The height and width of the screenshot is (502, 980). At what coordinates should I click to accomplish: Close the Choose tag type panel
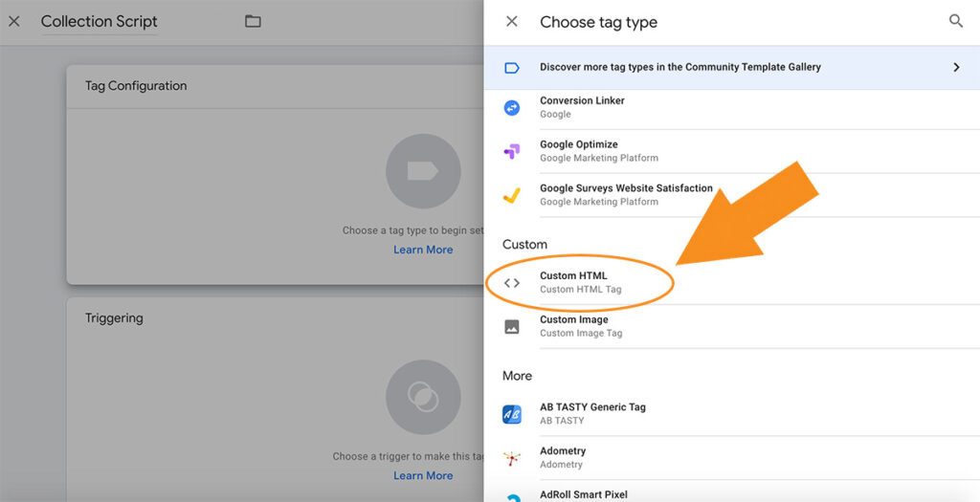511,22
